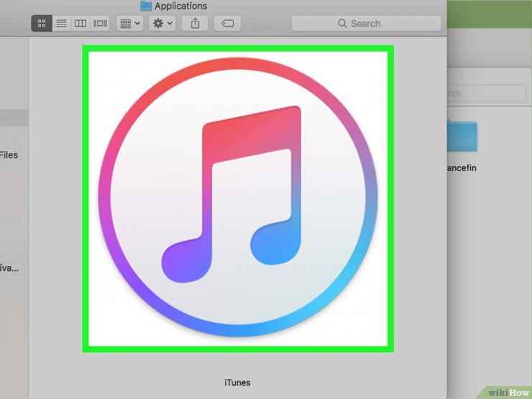This screenshot has width=532, height=399.
Task: Switch to icon view in Finder toolbar
Action: tap(42, 24)
